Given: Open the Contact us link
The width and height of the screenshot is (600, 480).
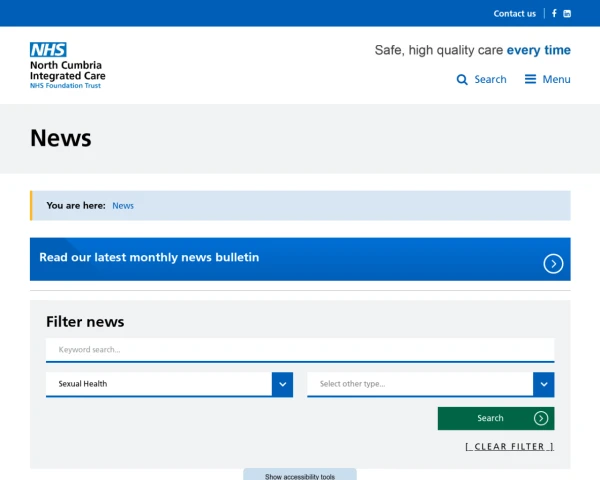Looking at the screenshot, I should pyautogui.click(x=514, y=14).
